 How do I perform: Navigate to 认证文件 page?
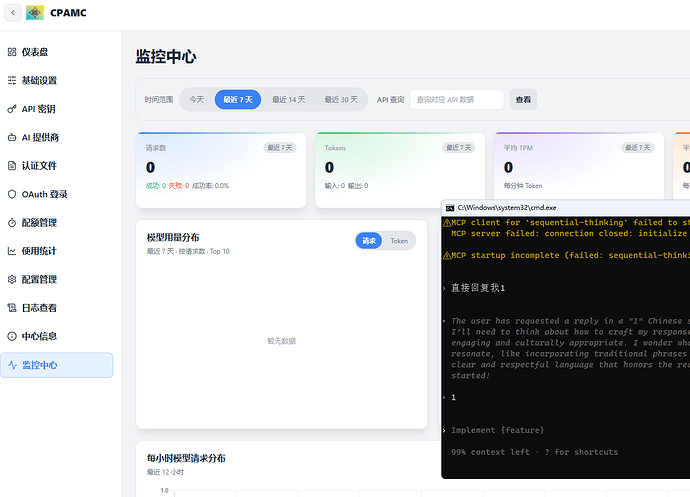56,166
